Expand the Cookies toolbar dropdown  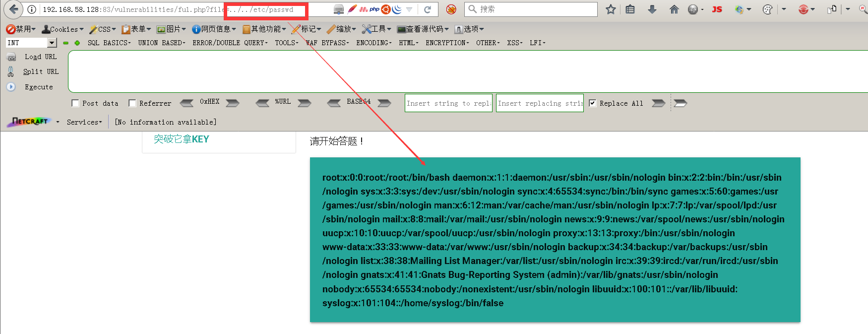63,29
